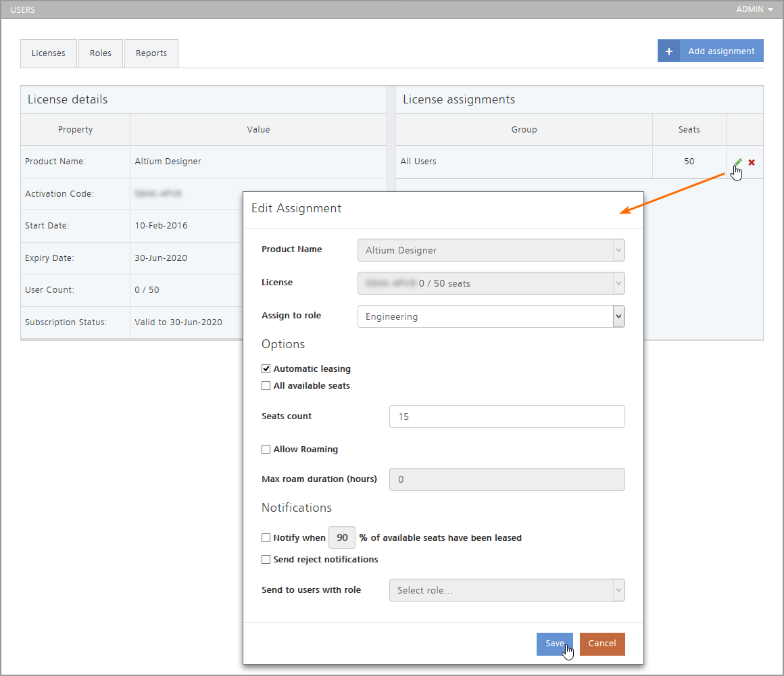Check the Allow Roaming option

point(266,450)
